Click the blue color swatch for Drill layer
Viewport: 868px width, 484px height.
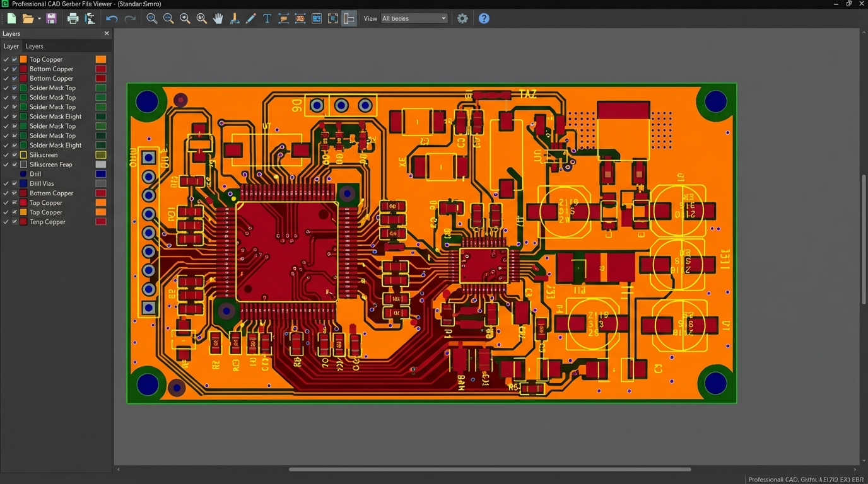click(100, 174)
